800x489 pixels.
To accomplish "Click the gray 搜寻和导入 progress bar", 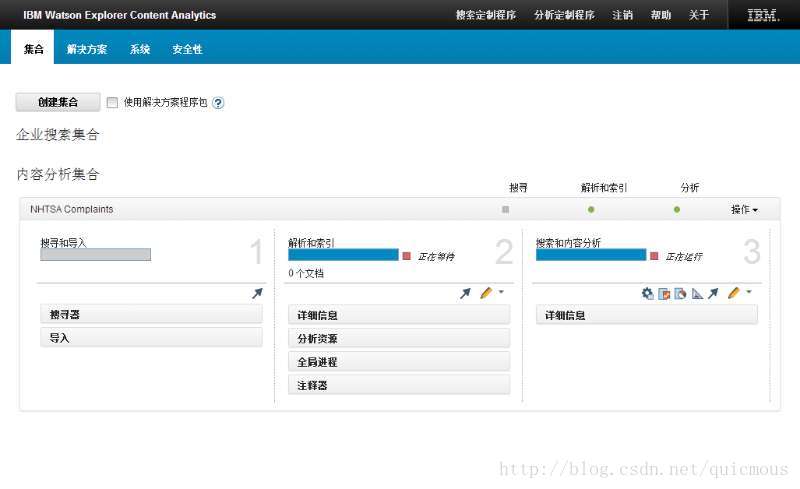I will pos(95,254).
